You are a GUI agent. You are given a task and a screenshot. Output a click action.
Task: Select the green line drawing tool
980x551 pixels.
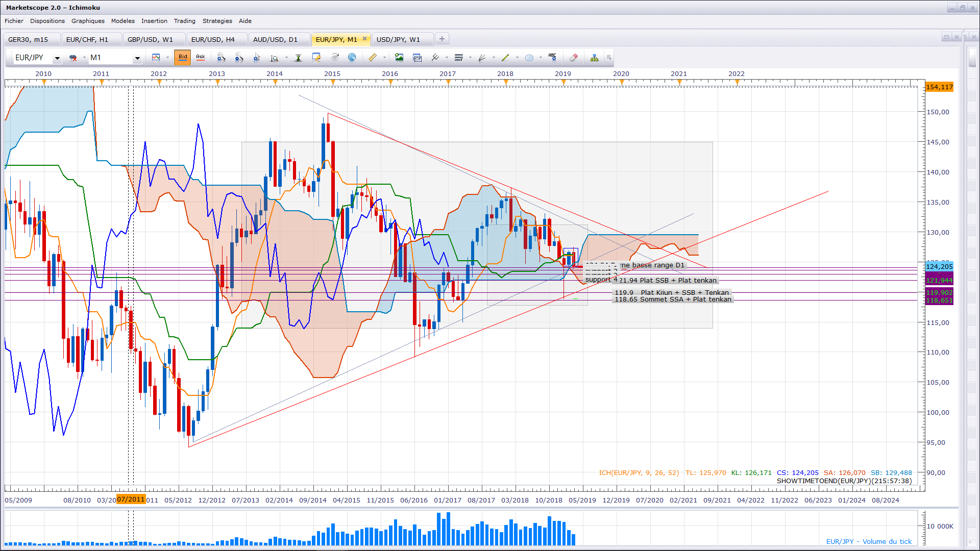(x=505, y=58)
